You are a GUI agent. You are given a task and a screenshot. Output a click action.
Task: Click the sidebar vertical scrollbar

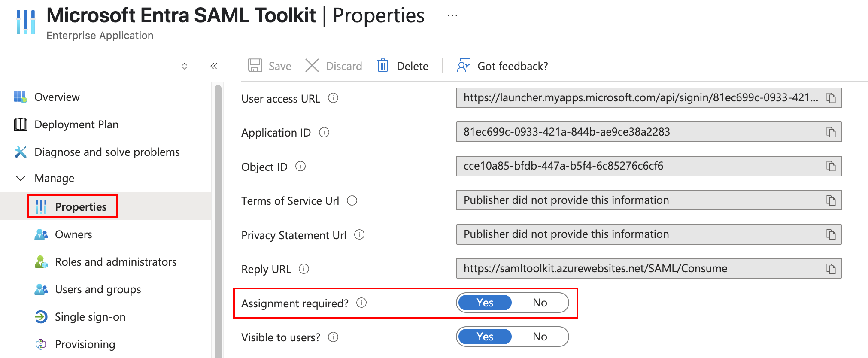point(218,221)
